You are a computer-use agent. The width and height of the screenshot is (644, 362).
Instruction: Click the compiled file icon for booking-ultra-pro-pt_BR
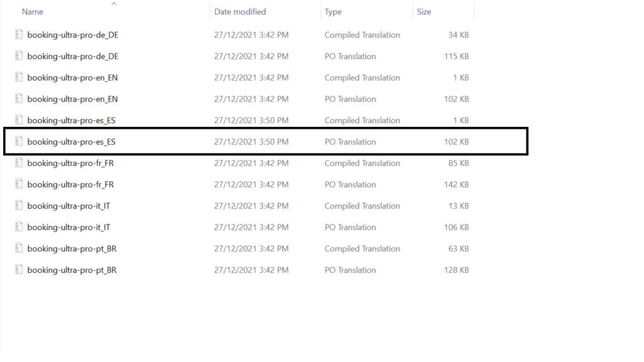[x=18, y=248]
